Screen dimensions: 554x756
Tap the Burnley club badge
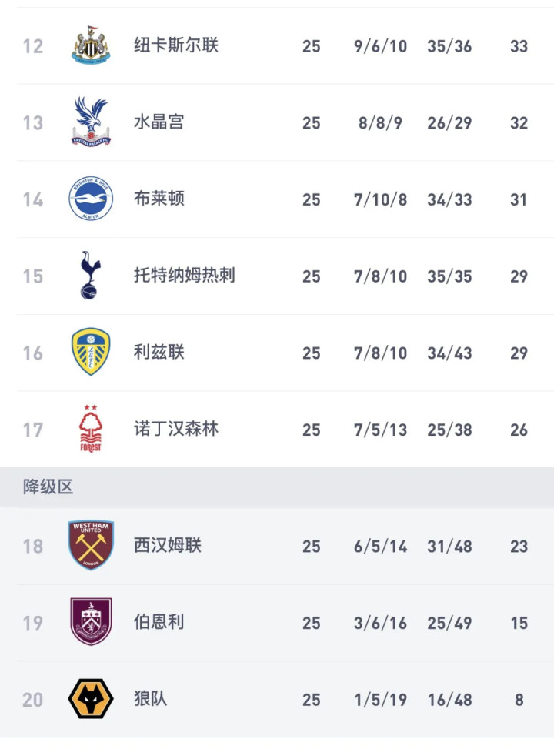[x=91, y=622]
